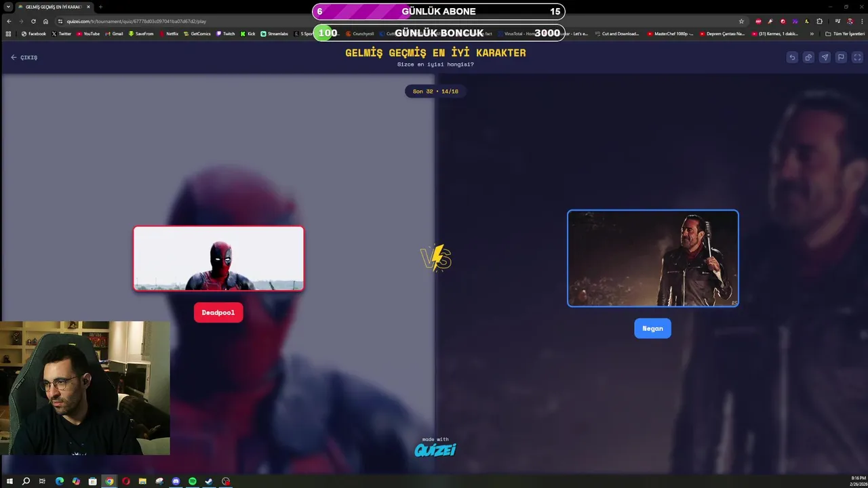The width and height of the screenshot is (868, 488).
Task: Open the tab search dropdown arrow
Action: click(7, 7)
